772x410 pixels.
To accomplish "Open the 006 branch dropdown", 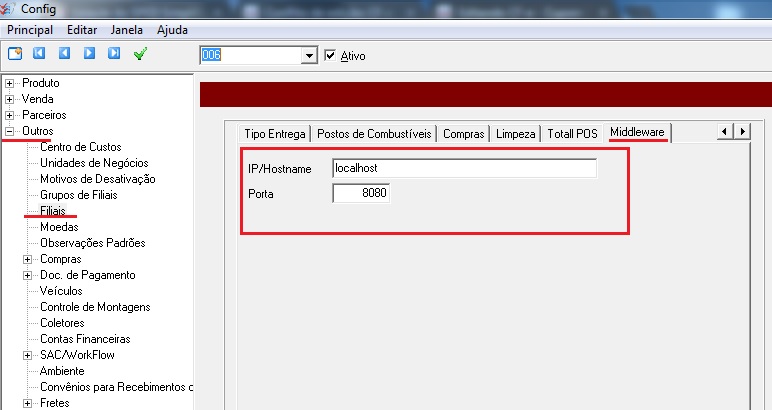I will (309, 56).
